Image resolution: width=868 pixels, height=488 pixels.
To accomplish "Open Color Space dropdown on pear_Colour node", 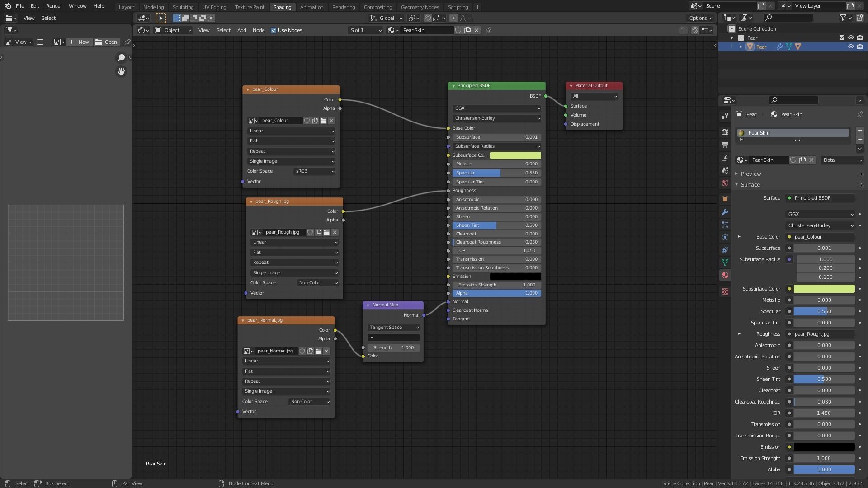I will (314, 171).
